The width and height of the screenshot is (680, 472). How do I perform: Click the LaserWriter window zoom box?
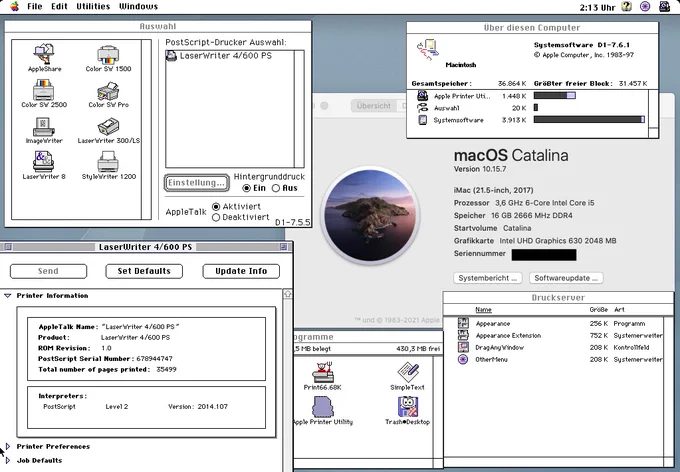(284, 247)
